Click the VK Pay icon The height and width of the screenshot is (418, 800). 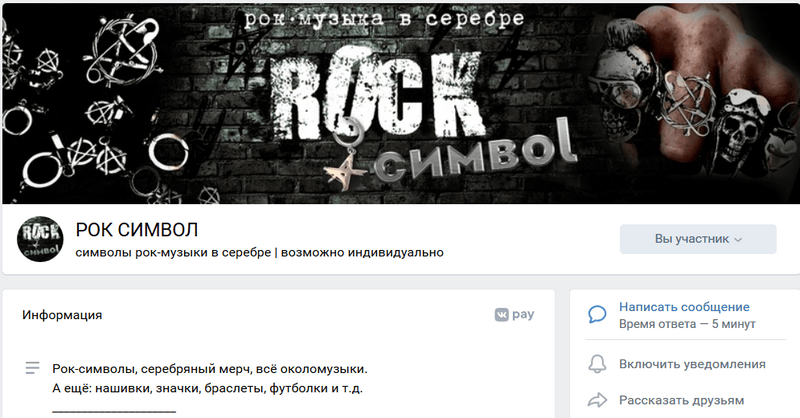(501, 314)
